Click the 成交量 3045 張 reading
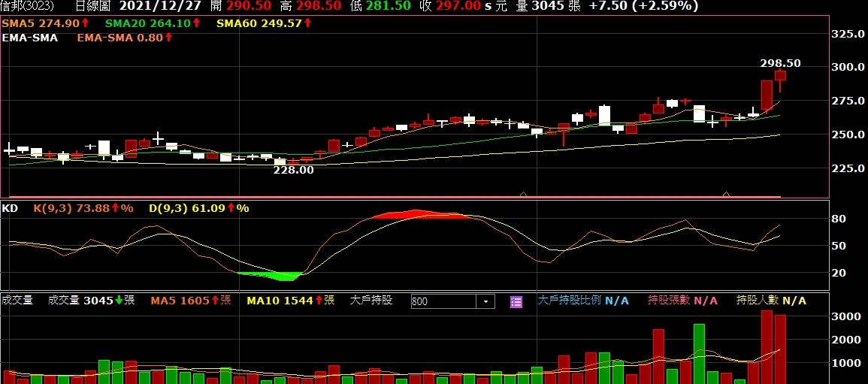868x384 pixels. [x=92, y=301]
